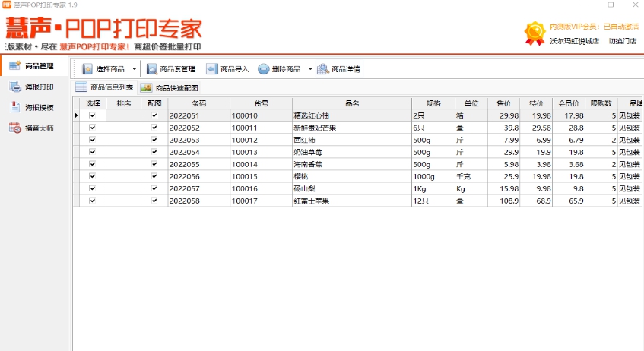Click the 选择商品 toolbar icon

pyautogui.click(x=87, y=69)
